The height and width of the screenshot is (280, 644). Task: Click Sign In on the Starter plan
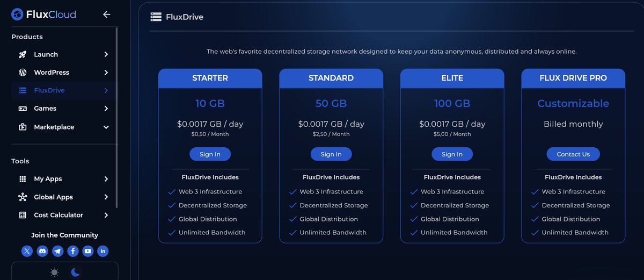(210, 154)
